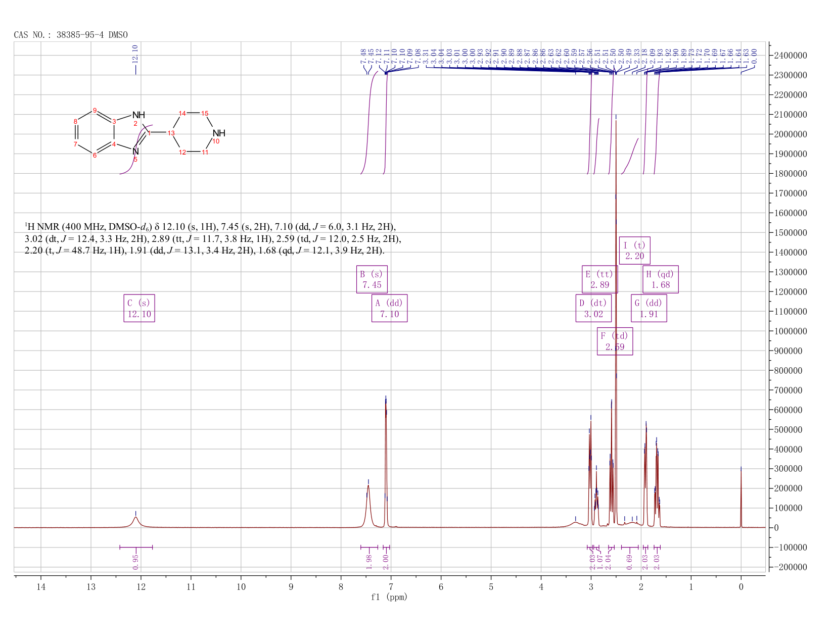Image resolution: width=834 pixels, height=644 pixels.
Task: Click the x-axis tick label 0
Action: coord(741,586)
